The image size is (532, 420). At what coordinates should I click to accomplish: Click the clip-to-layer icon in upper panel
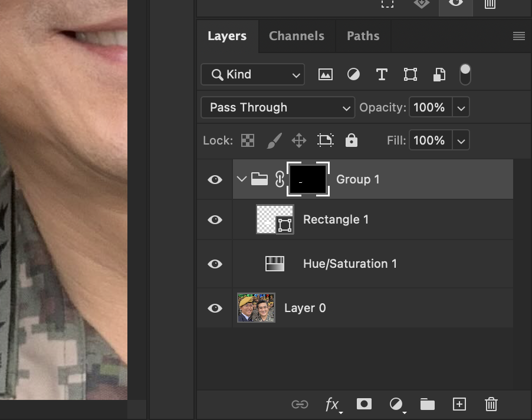click(421, 4)
